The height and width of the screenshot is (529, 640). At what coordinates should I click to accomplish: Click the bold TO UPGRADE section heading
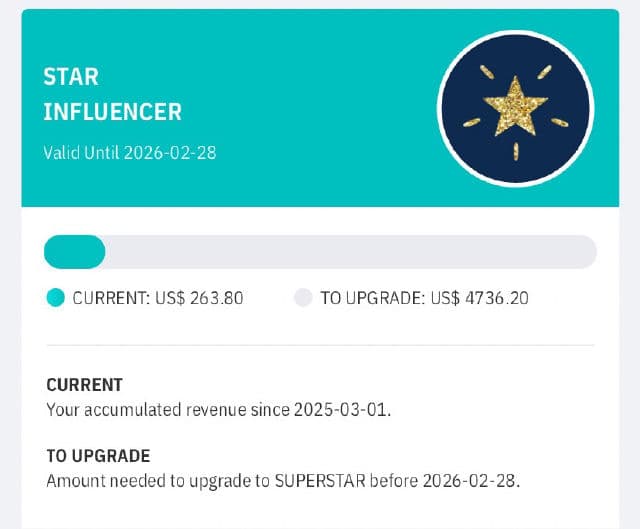click(x=98, y=456)
